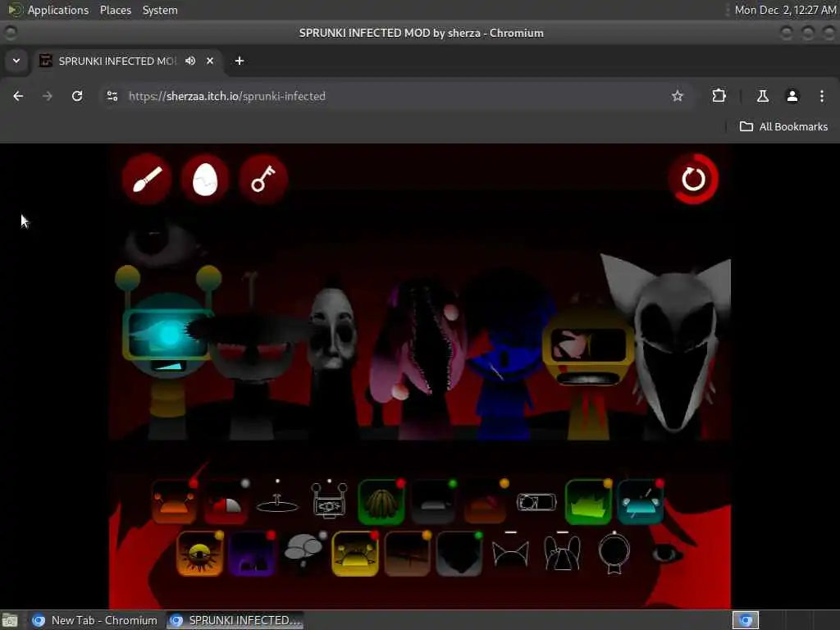
Task: Select the outlined flat hat sound icon
Action: [x=277, y=502]
